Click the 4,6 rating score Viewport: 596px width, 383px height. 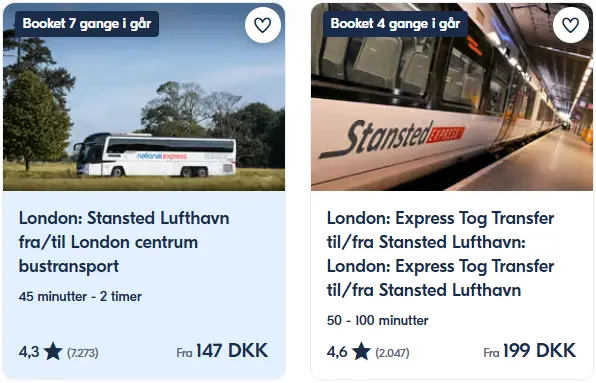337,352
